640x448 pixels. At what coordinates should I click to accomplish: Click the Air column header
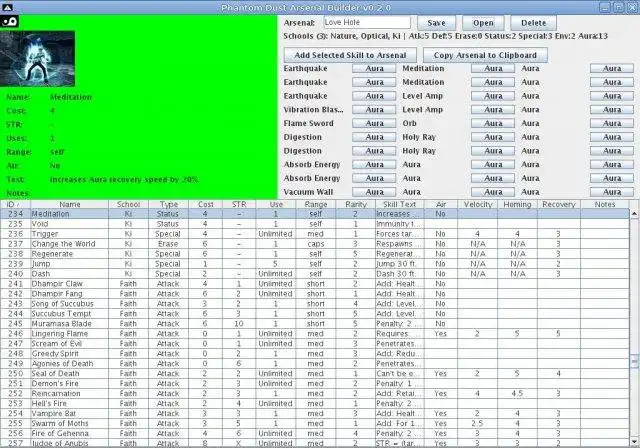(x=441, y=204)
